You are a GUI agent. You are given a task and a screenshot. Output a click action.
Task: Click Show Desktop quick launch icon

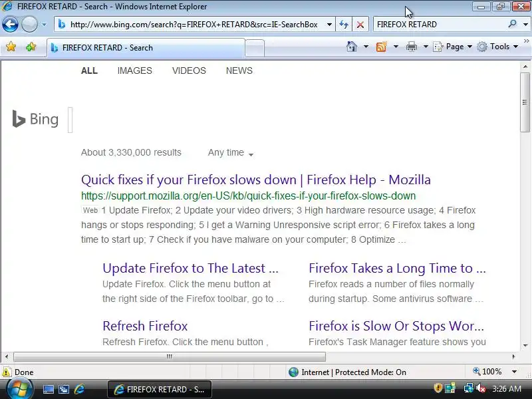pos(49,389)
